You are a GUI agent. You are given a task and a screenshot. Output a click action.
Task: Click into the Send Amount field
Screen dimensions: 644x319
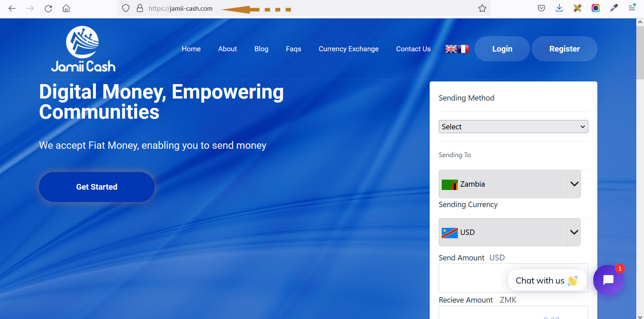click(x=473, y=278)
